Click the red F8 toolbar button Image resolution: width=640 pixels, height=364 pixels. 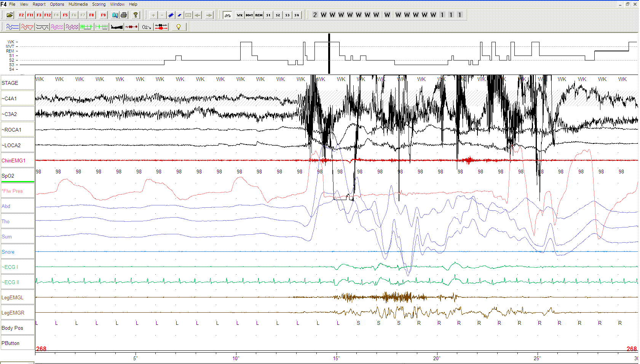(x=91, y=15)
